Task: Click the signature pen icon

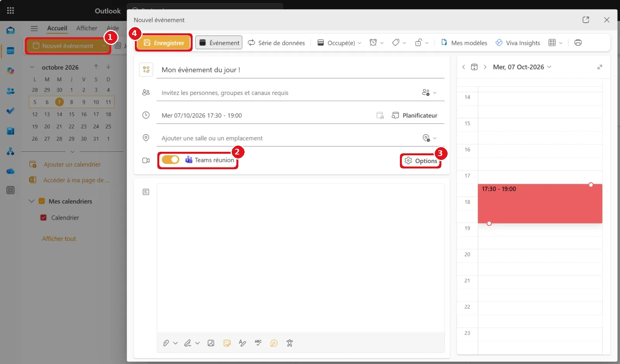Action: coord(188,343)
